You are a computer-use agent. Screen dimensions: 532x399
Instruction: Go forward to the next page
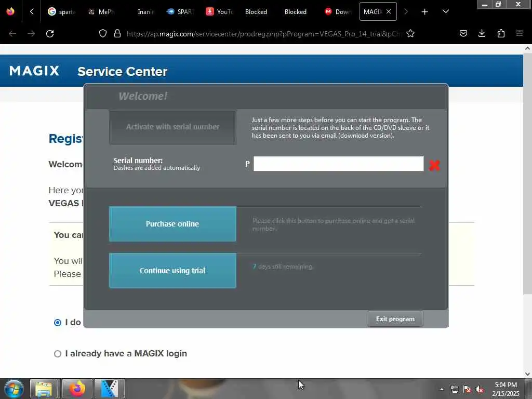coord(31,34)
